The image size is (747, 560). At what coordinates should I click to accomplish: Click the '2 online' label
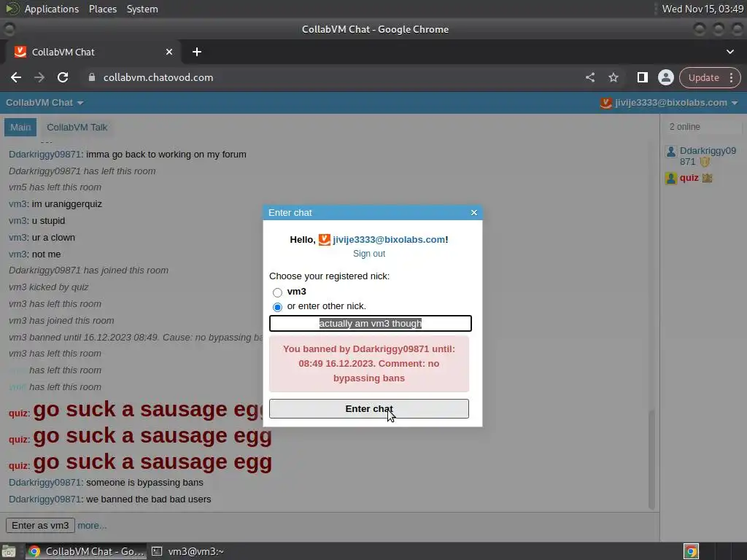(x=684, y=127)
